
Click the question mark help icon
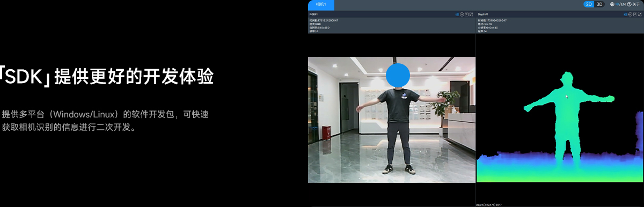tap(630, 4)
